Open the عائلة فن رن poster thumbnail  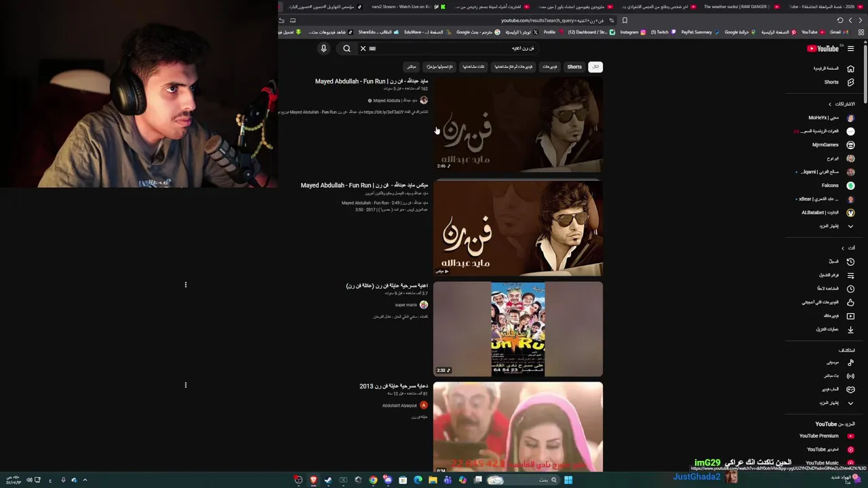[x=518, y=329]
